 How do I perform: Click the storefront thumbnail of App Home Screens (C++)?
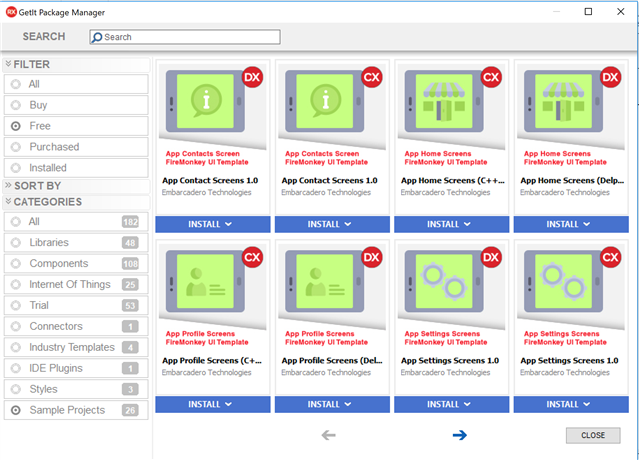pyautogui.click(x=444, y=101)
